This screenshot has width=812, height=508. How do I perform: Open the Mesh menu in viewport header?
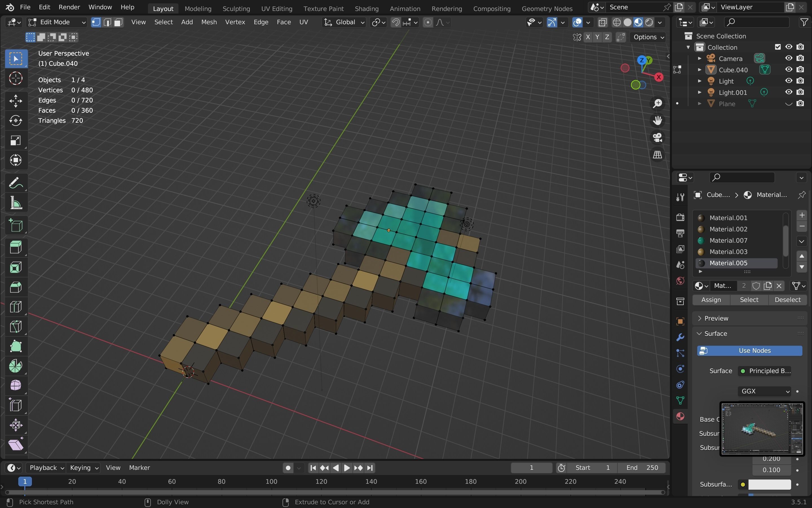pyautogui.click(x=209, y=22)
